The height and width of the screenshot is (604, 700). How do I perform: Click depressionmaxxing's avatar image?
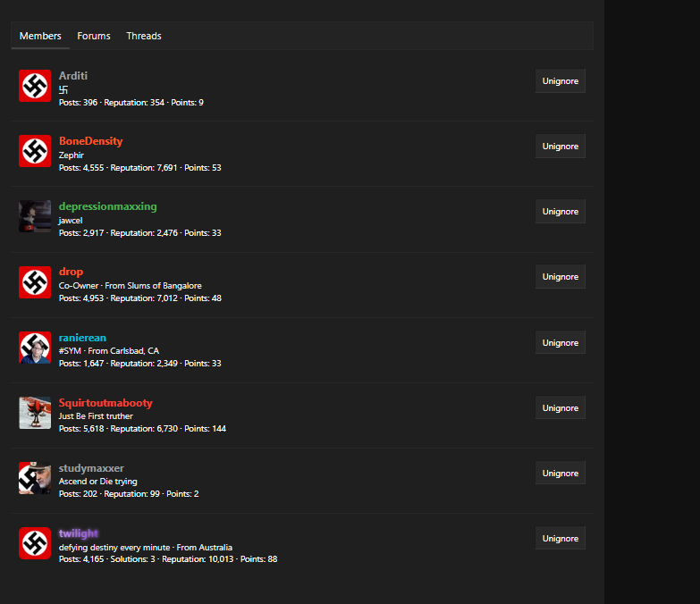click(x=35, y=216)
